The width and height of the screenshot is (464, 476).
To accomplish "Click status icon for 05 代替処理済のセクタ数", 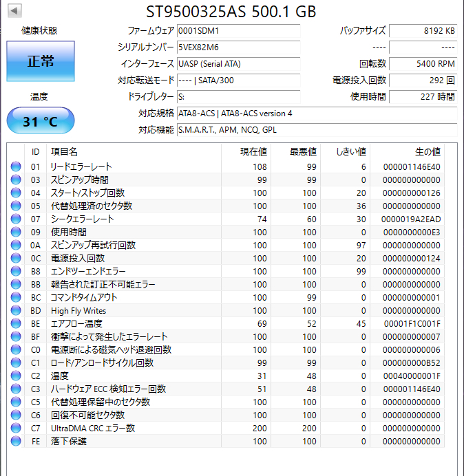I will point(16,206).
